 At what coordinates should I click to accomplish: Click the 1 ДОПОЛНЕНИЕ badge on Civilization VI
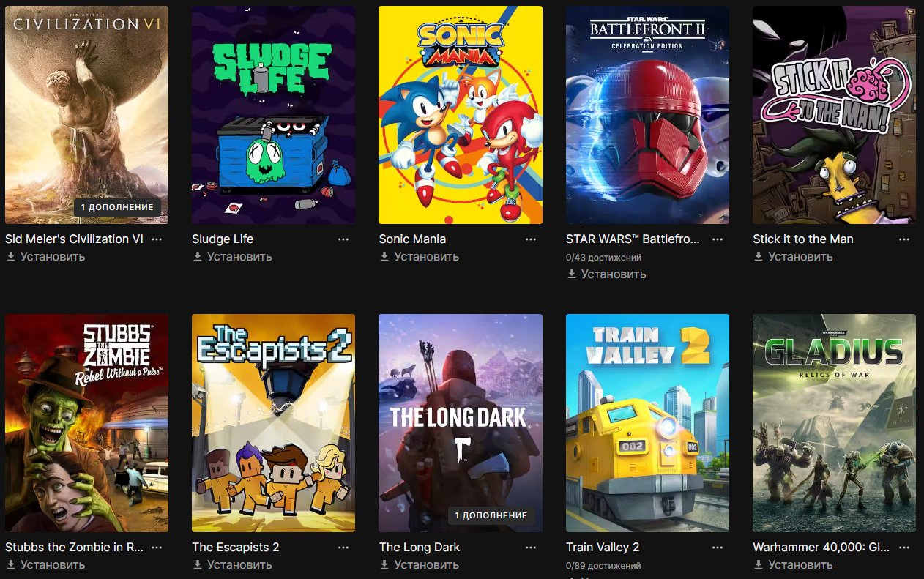point(117,207)
